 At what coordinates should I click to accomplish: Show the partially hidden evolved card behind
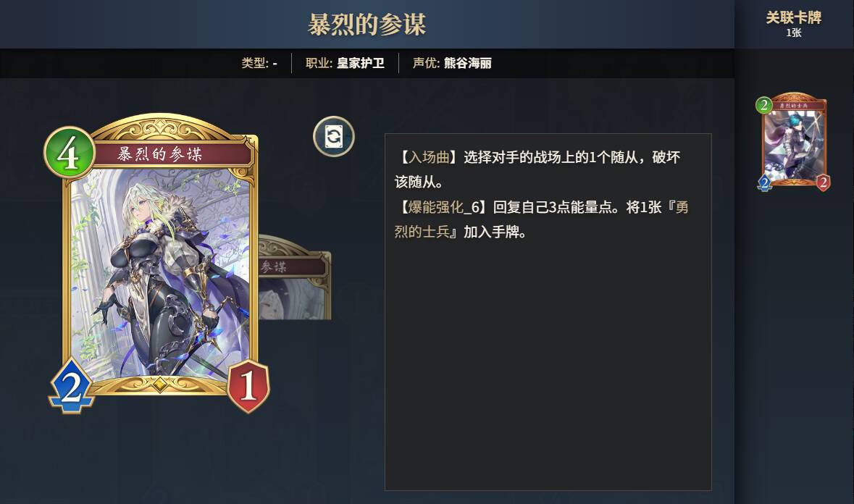click(x=295, y=277)
